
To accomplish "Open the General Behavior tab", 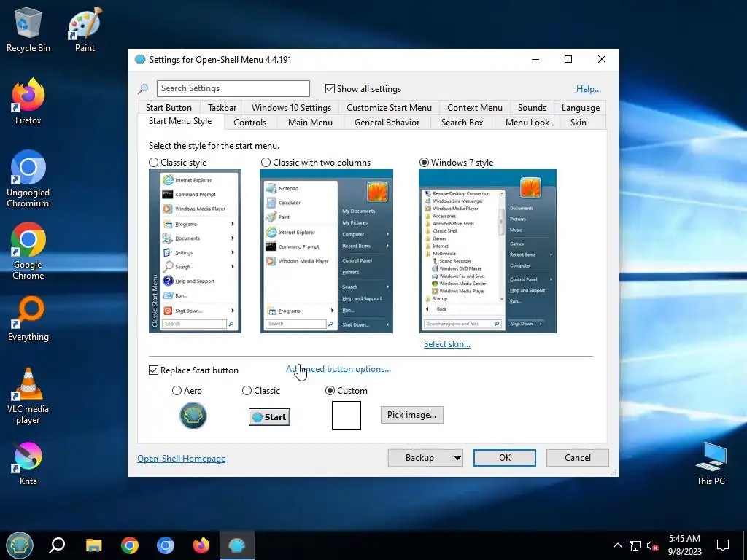I will pos(387,122).
